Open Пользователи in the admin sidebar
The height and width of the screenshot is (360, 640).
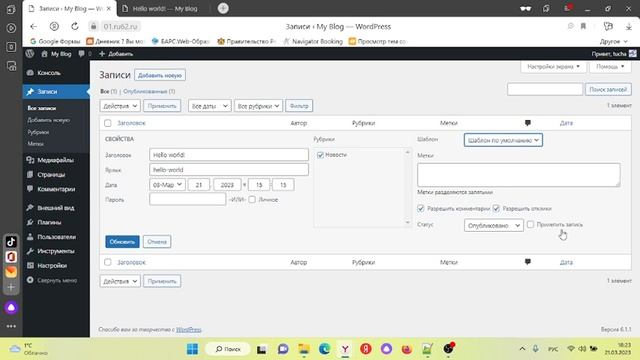56,237
